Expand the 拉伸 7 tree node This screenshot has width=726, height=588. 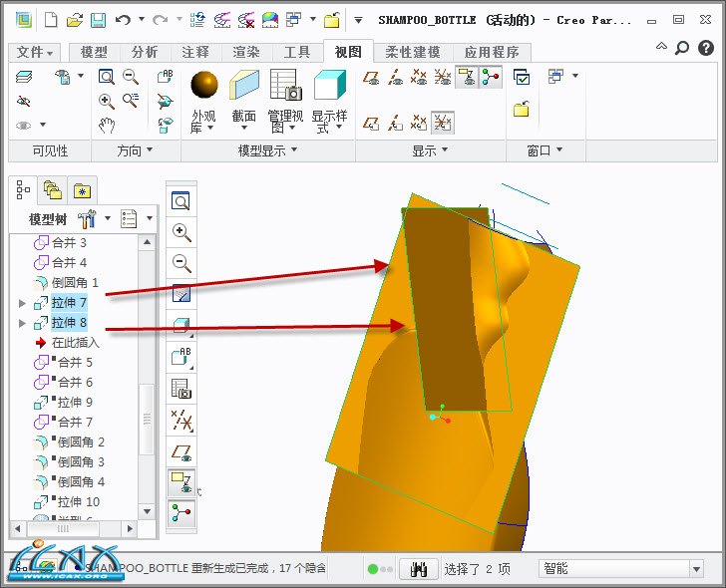tap(23, 303)
